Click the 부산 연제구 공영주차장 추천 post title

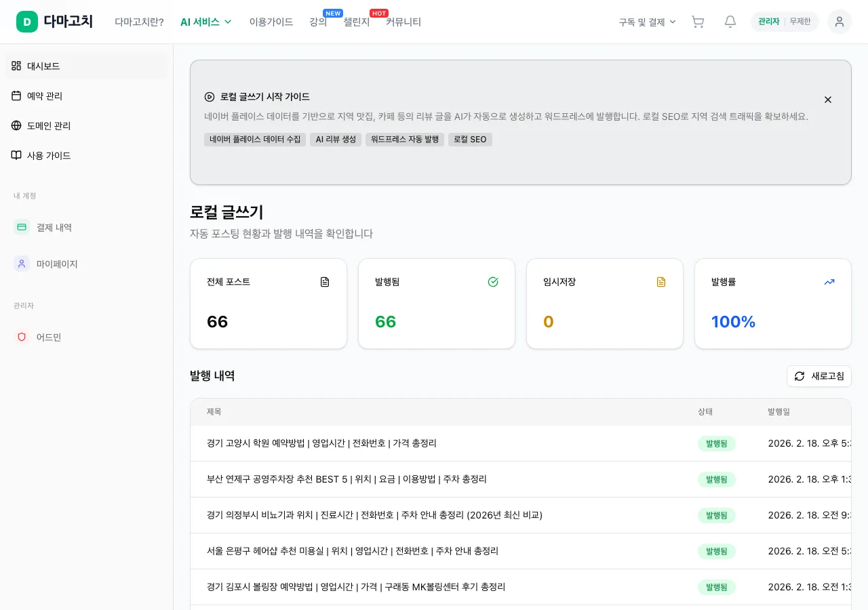[x=347, y=479]
